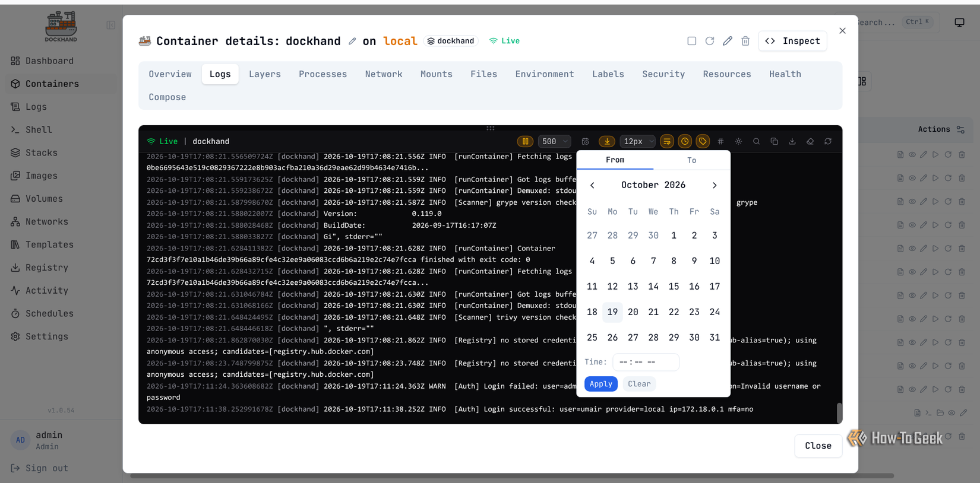The image size is (980, 483).
Task: Open the log line count dropdown showing 500
Action: (x=554, y=141)
